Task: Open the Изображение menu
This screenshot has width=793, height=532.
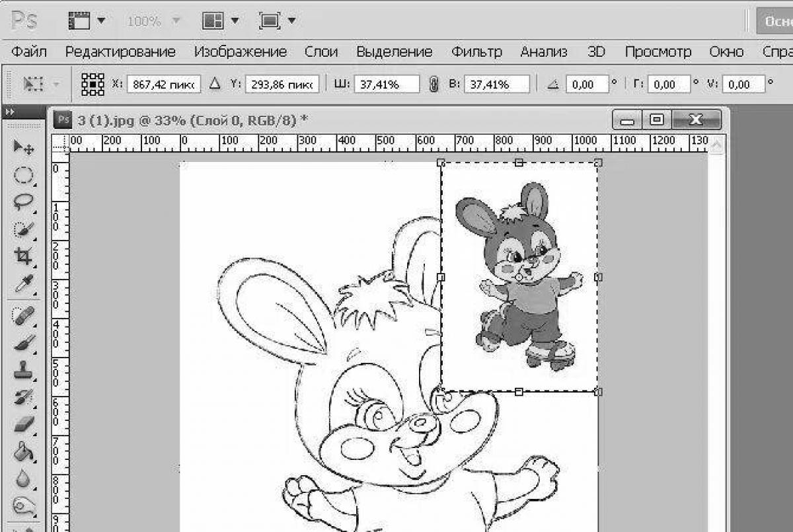Action: pos(240,52)
